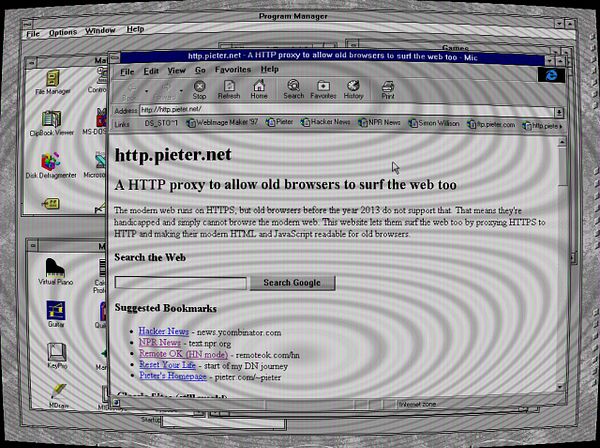Open WebImage Maker '97 in Links bar
Viewport: 600px width, 448px height.
coord(222,123)
